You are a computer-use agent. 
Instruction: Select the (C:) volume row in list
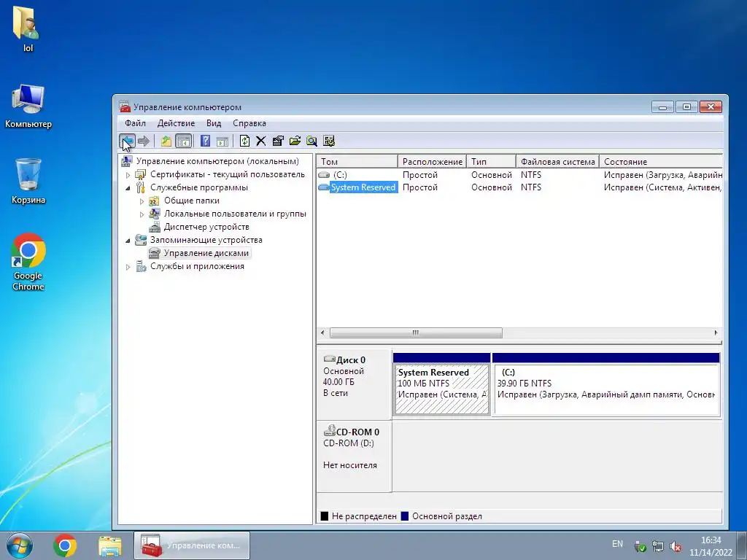pyautogui.click(x=519, y=175)
